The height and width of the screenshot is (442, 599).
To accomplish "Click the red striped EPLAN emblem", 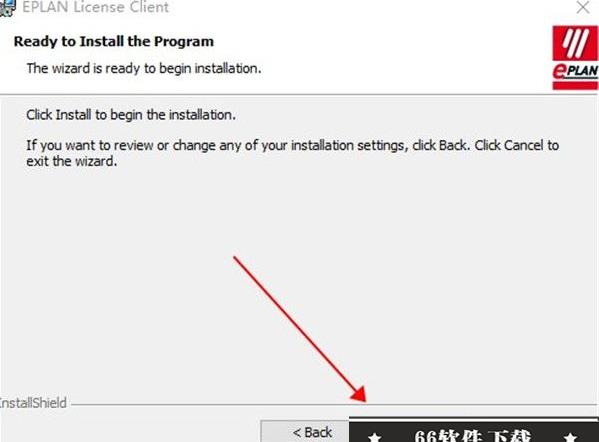I will coord(575,43).
